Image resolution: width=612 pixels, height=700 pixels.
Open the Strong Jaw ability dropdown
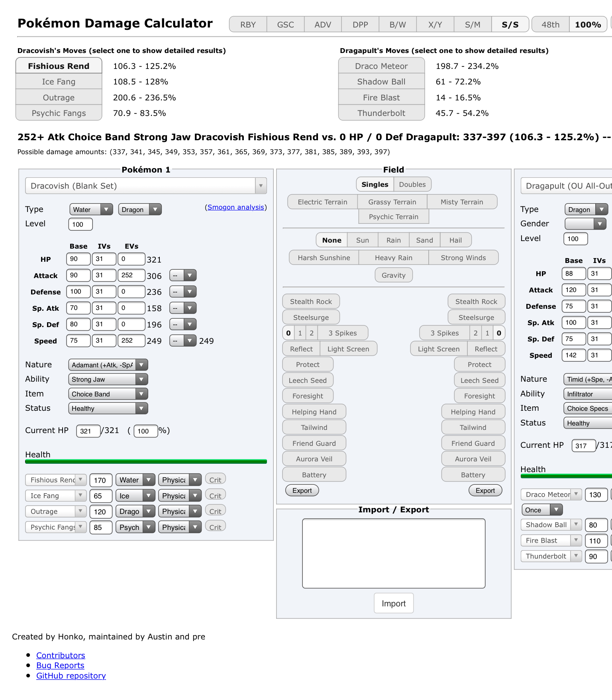tap(108, 379)
